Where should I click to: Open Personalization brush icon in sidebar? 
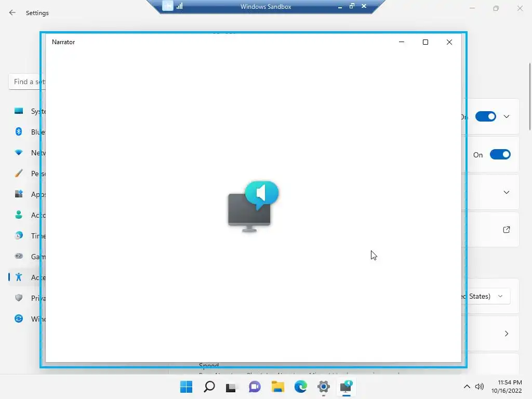pyautogui.click(x=19, y=174)
